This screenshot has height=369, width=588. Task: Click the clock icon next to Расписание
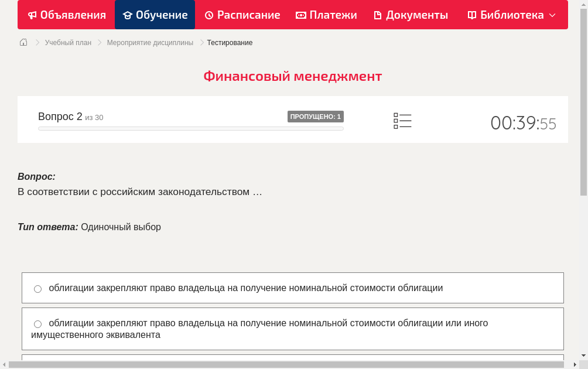pyautogui.click(x=208, y=15)
